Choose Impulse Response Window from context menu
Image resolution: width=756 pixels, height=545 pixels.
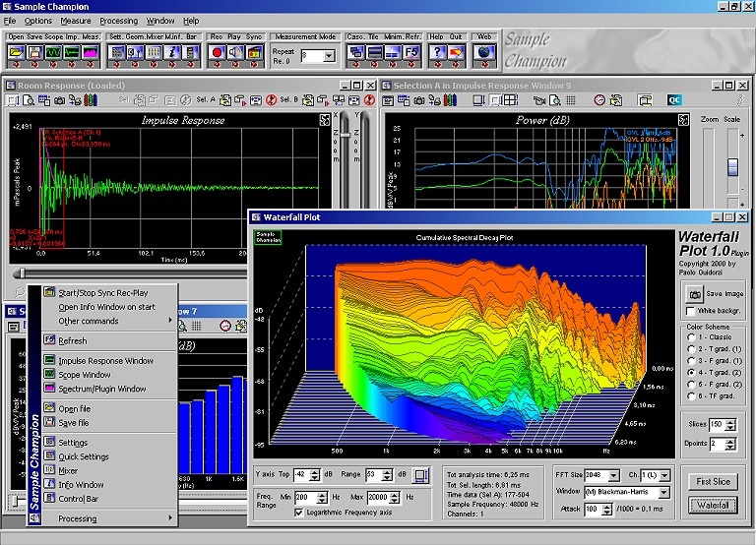105,361
